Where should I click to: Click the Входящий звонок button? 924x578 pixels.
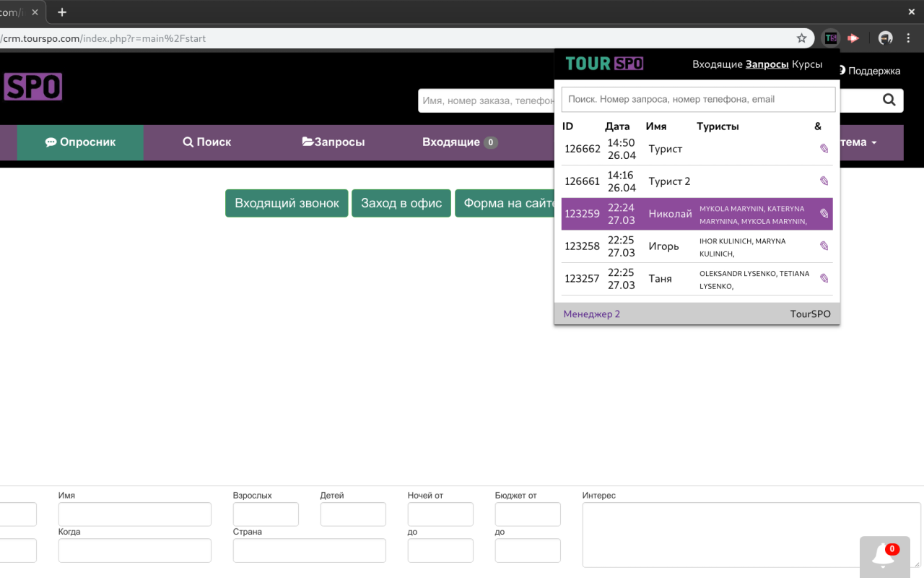287,203
